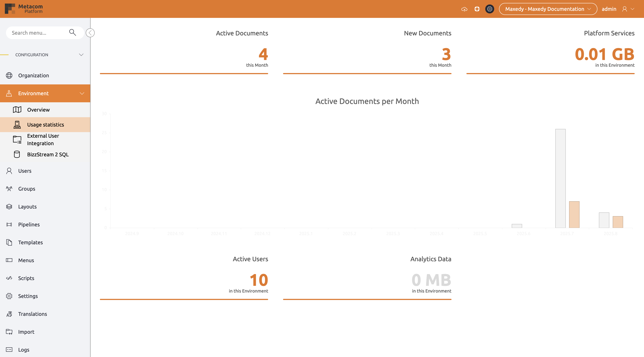This screenshot has height=357, width=644.
Task: Open the Logs page
Action: (23, 350)
